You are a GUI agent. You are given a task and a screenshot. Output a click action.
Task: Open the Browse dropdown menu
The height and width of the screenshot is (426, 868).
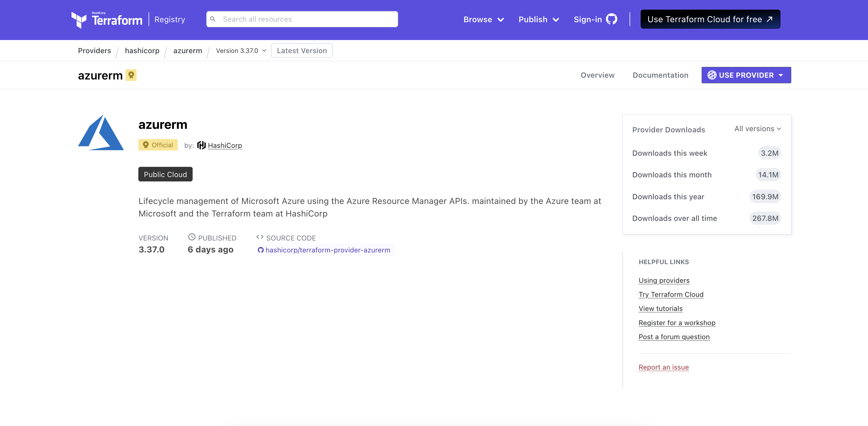click(x=484, y=20)
